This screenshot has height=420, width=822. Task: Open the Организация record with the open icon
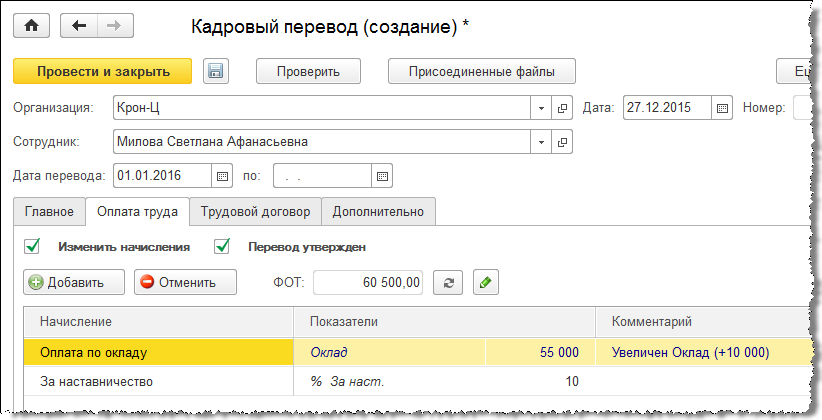point(562,108)
